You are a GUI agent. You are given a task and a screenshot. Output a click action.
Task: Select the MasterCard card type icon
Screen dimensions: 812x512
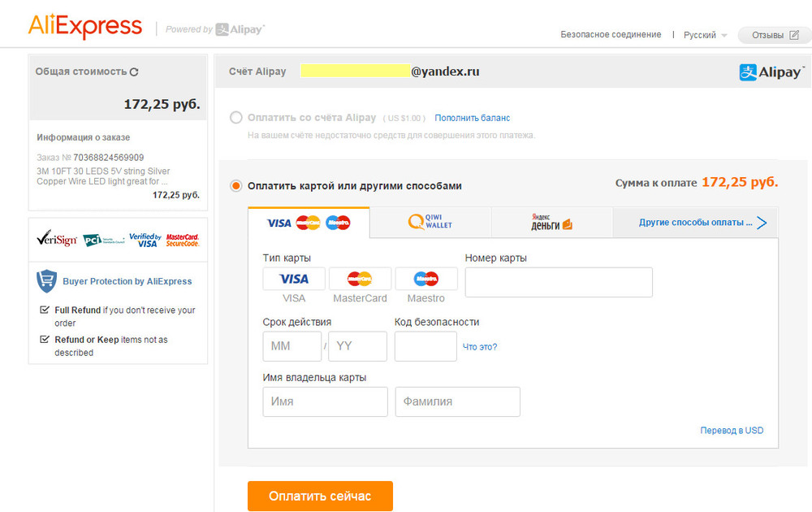coord(360,279)
